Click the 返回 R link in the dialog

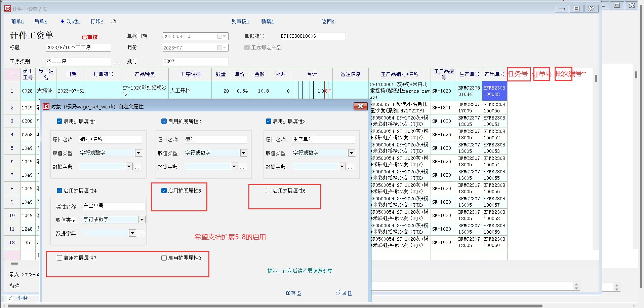(x=344, y=293)
